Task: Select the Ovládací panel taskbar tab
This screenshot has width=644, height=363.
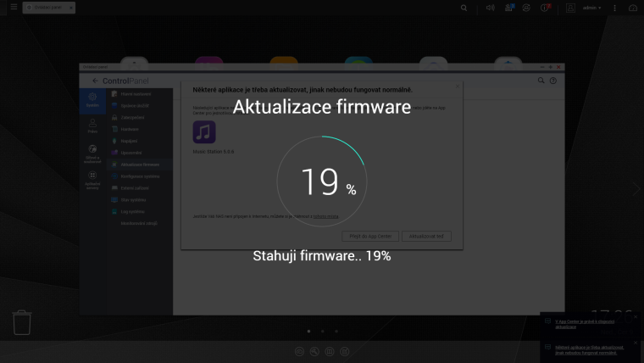Action: coord(48,8)
